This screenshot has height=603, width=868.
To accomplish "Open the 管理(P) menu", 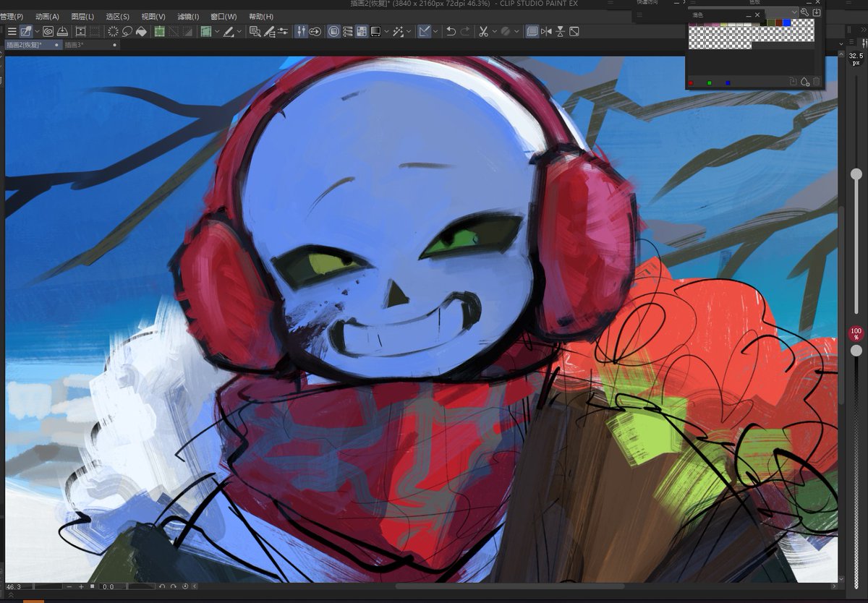I will click(x=12, y=16).
